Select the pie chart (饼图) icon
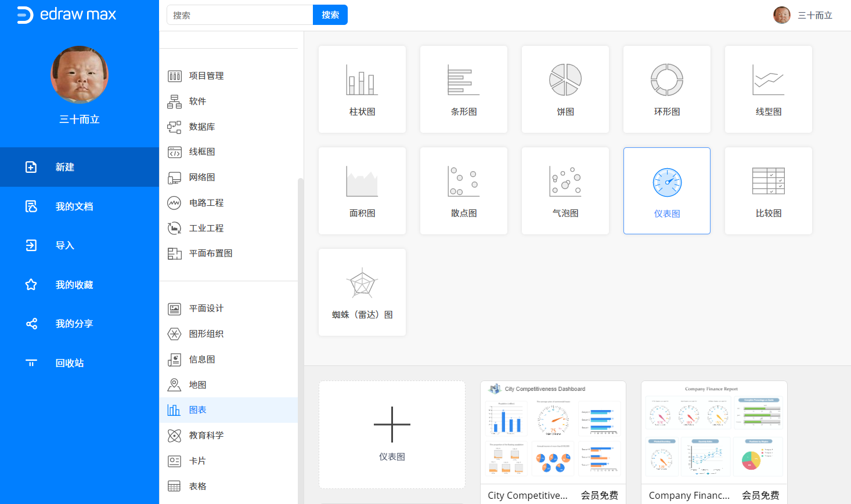Screen dimensions: 851x504 565,80
